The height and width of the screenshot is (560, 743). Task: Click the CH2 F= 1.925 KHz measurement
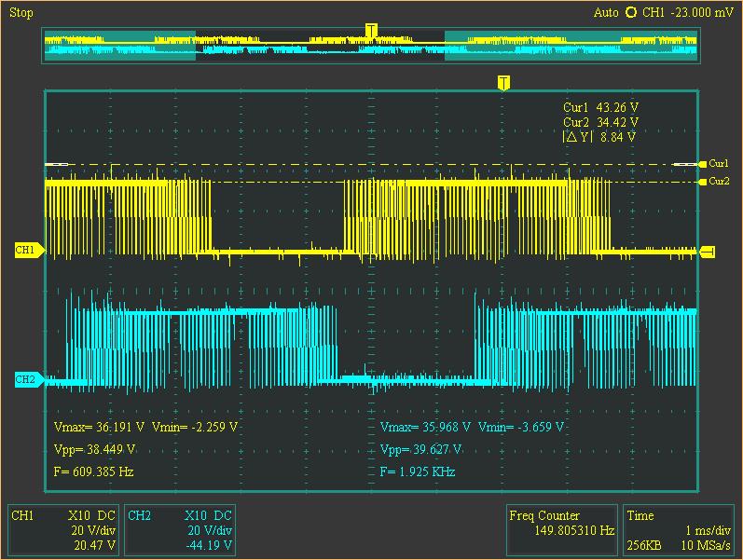(418, 472)
